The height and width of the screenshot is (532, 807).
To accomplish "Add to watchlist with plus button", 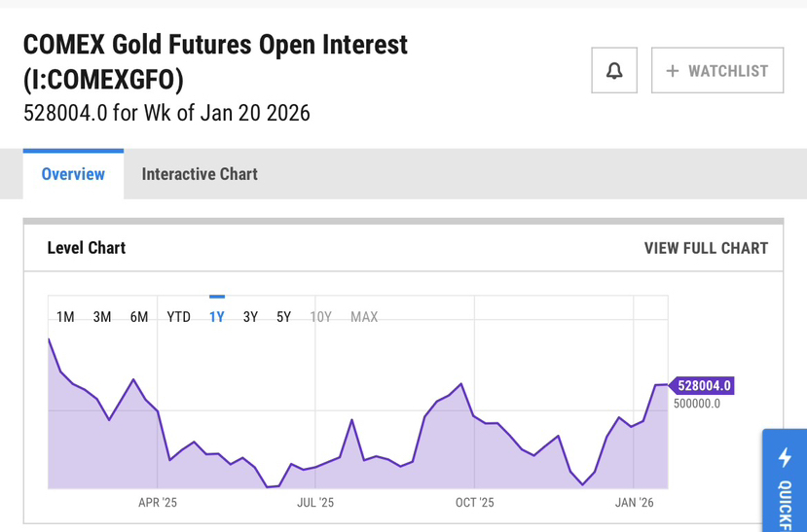I will [717, 71].
